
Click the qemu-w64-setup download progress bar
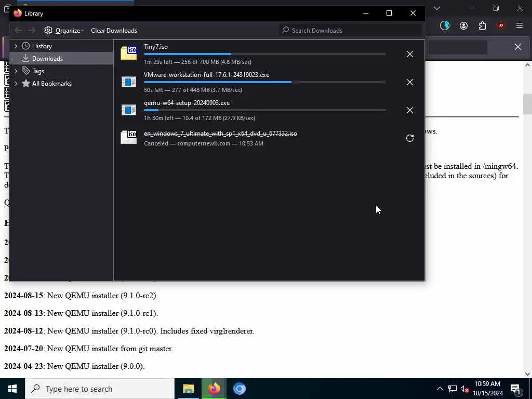point(264,110)
